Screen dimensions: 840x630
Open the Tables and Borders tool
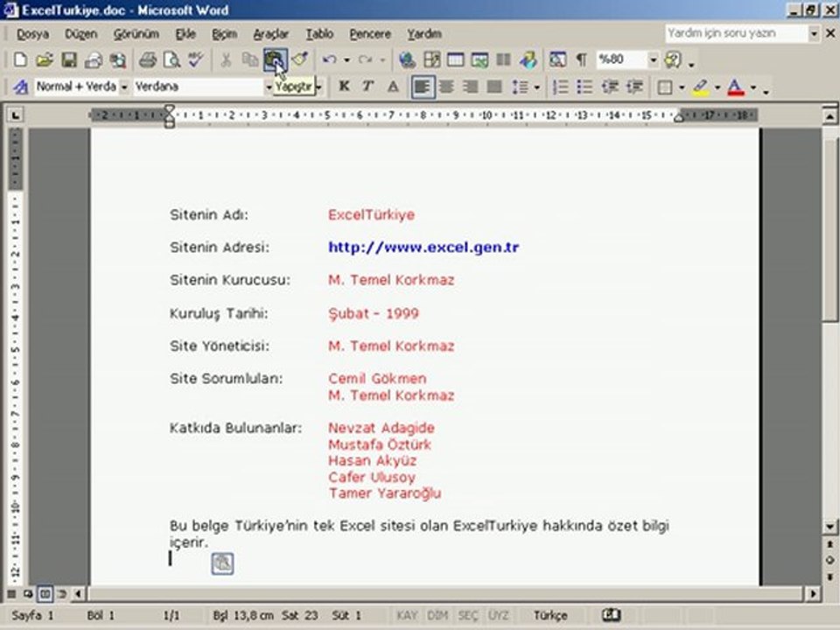click(x=431, y=59)
